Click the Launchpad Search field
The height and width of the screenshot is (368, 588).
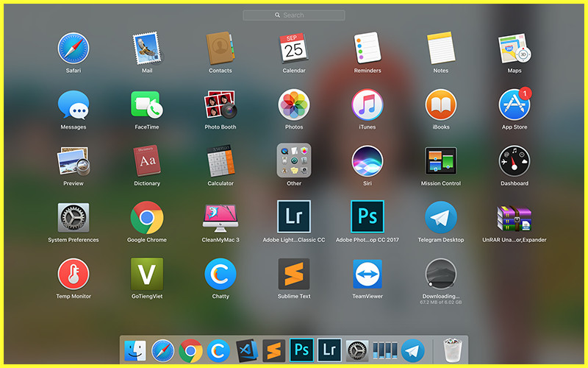293,15
